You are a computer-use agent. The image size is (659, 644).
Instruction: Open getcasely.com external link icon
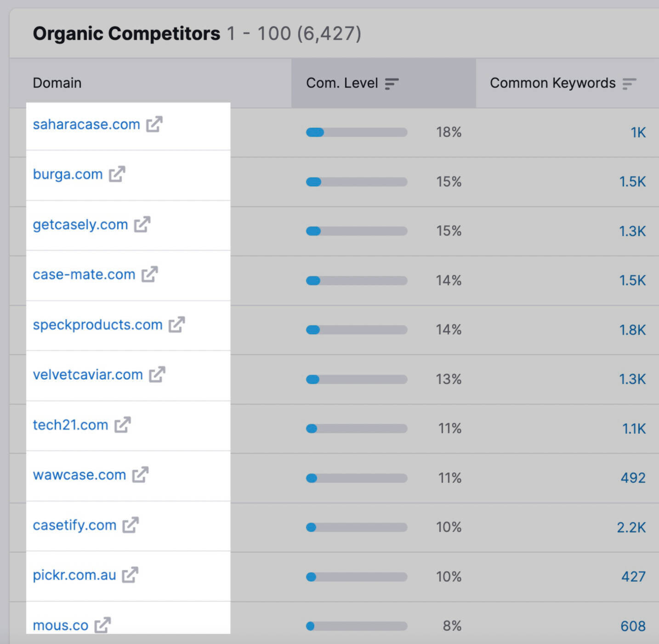[142, 224]
